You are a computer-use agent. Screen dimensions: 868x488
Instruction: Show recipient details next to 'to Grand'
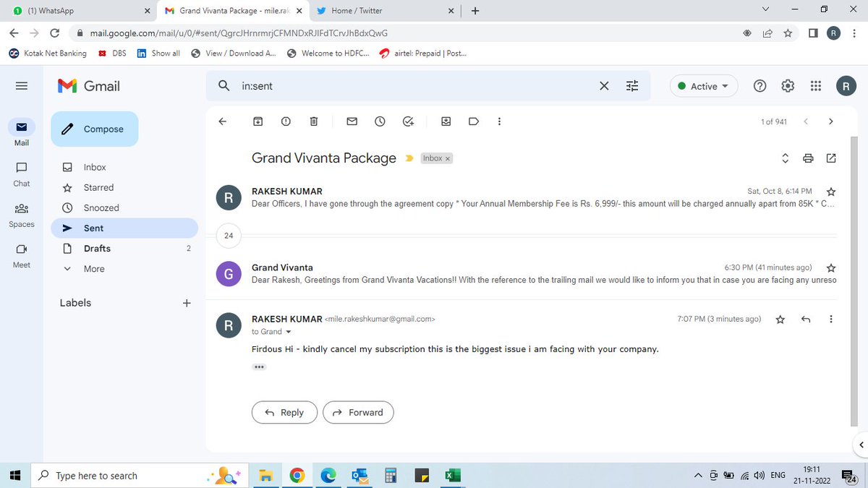coord(289,332)
